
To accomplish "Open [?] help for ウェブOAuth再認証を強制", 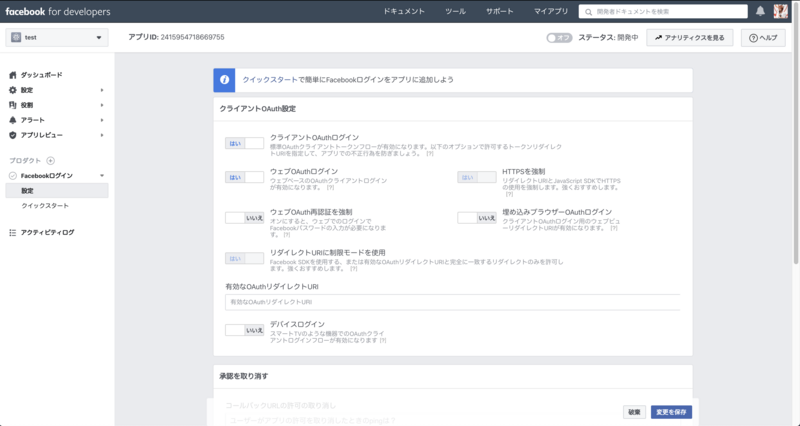I will coord(287,235).
